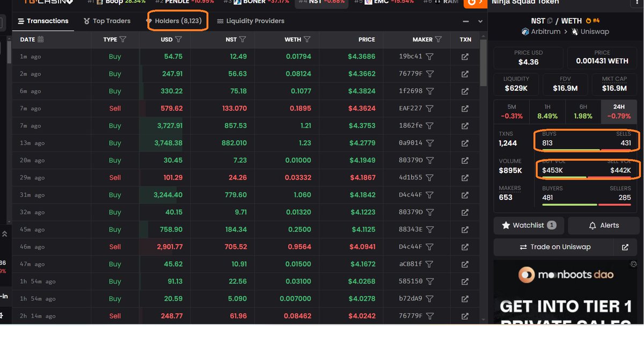Image resolution: width=644 pixels, height=346 pixels.
Task: Open the TYPE column filter
Action: point(123,40)
